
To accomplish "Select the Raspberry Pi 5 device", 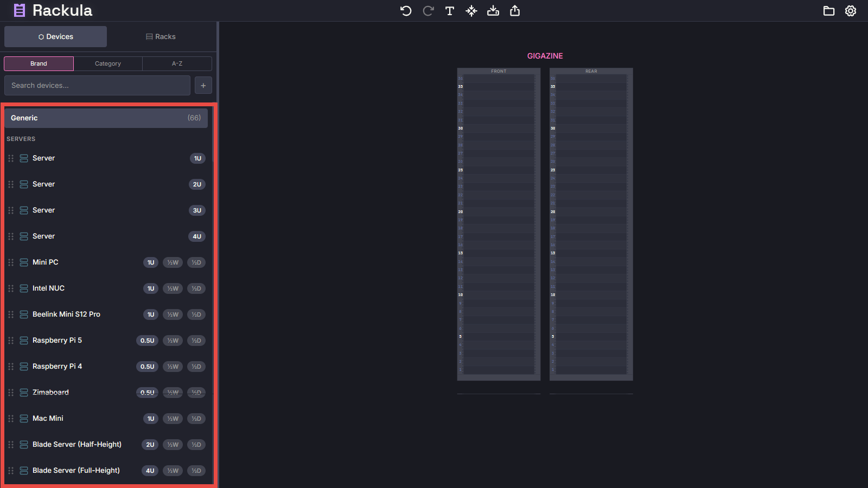I will 57,341.
